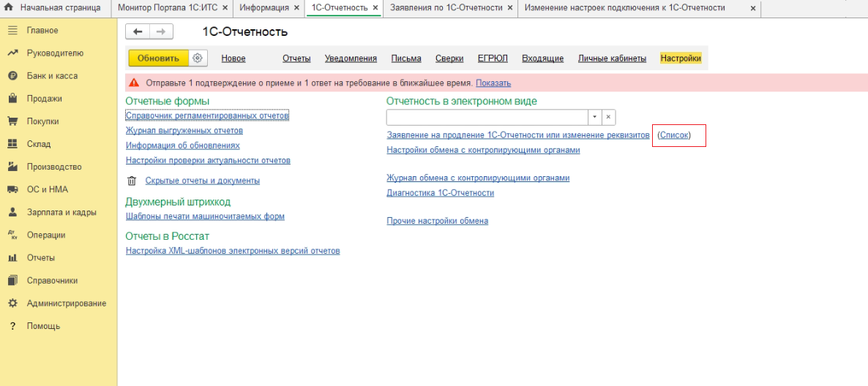
Task: Open Шаблоны печати машиночитаемых форм
Action: click(206, 216)
